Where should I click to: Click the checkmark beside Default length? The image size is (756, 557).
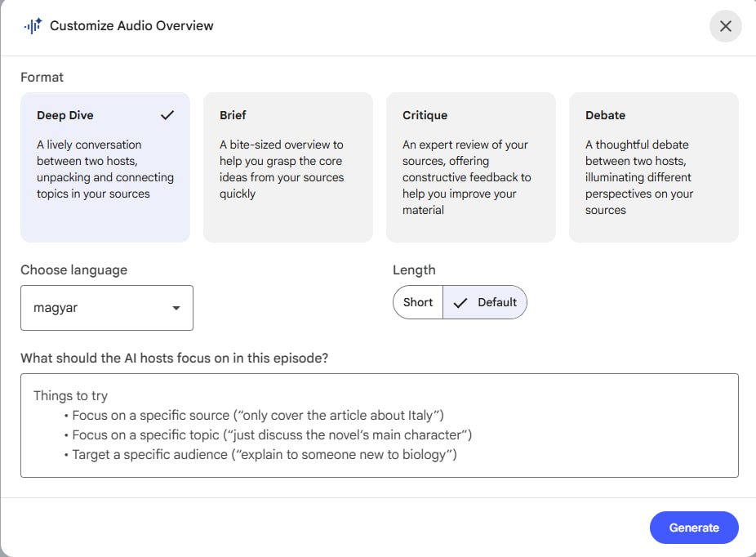[460, 302]
